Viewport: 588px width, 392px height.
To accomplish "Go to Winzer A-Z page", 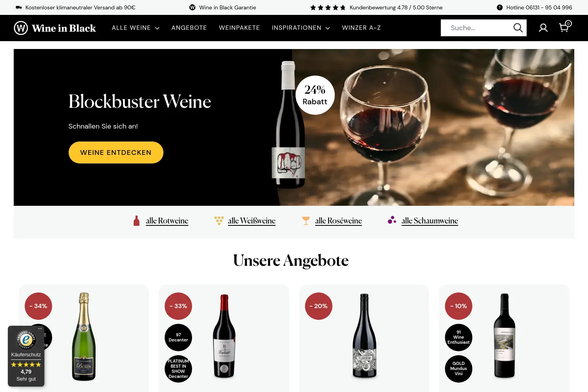I will pos(361,28).
